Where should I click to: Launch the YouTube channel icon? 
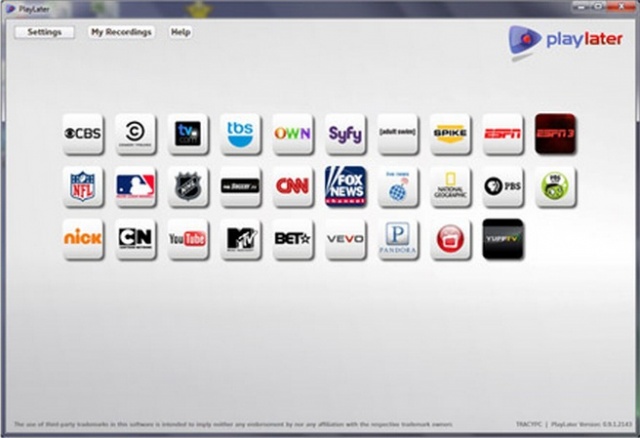(188, 239)
